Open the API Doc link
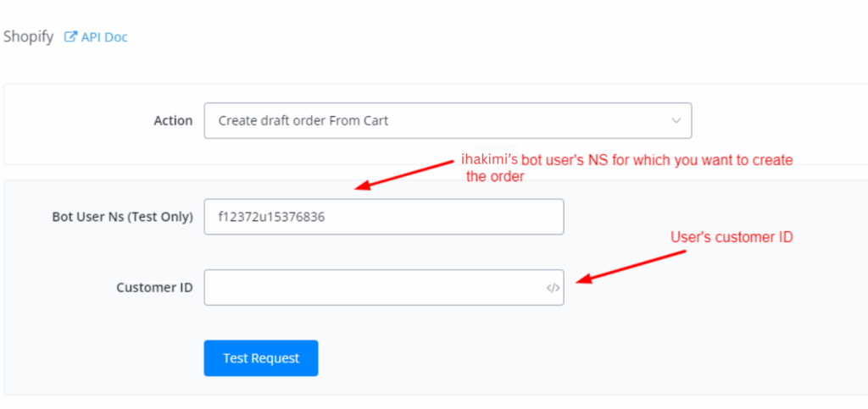 pyautogui.click(x=103, y=37)
